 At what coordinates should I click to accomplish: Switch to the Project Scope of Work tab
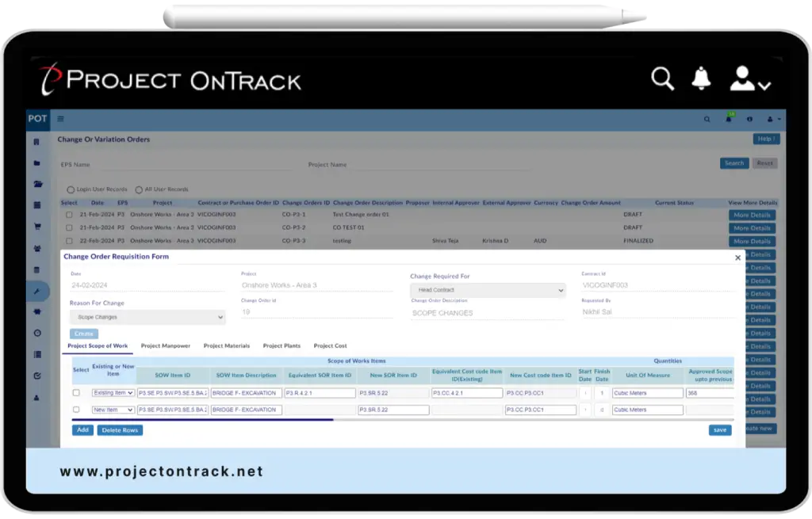pyautogui.click(x=98, y=345)
